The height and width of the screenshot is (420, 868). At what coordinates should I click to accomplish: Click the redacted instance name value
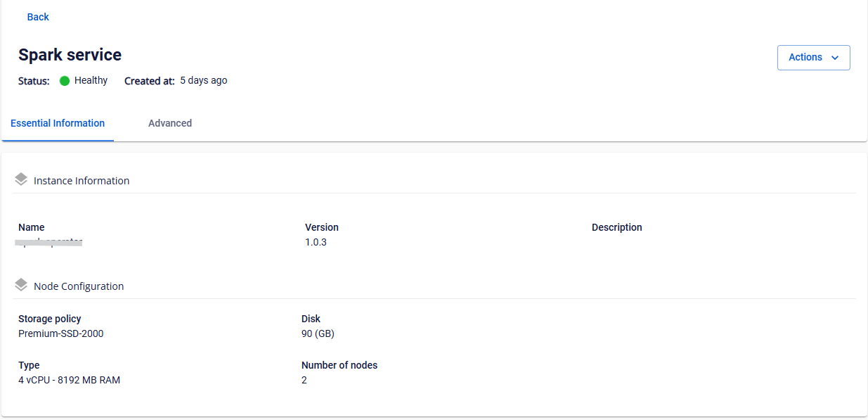(x=51, y=243)
